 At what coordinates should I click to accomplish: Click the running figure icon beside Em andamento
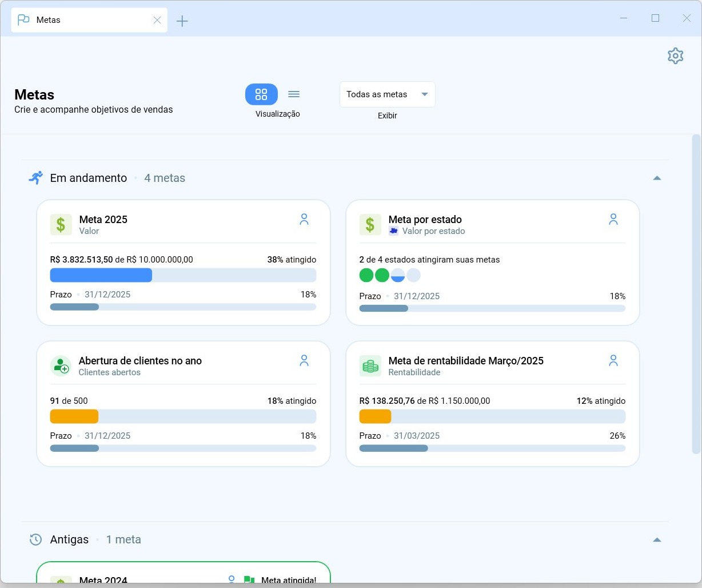(35, 178)
